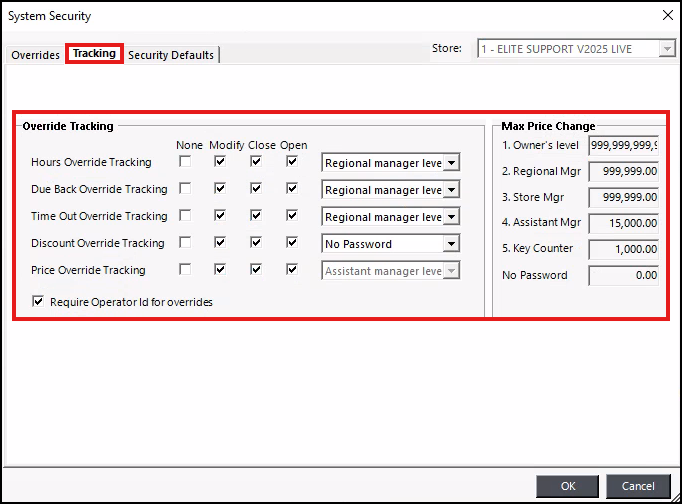The height and width of the screenshot is (504, 682).
Task: Close the System Security dialog window
Action: [667, 15]
